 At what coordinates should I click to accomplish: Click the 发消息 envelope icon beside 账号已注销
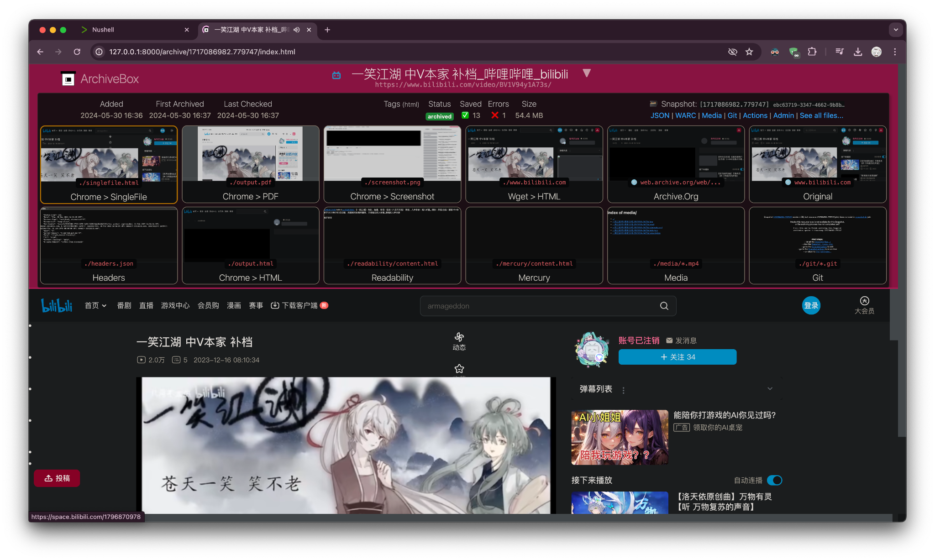[669, 340]
